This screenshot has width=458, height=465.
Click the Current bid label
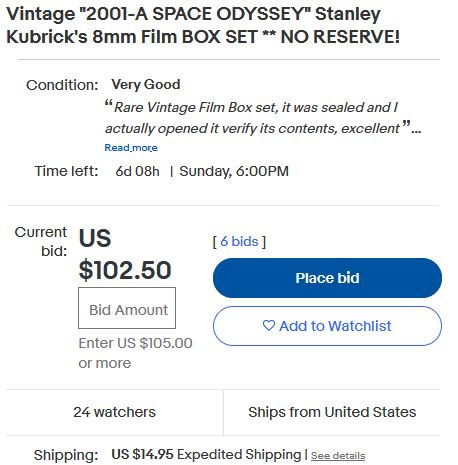pos(41,241)
